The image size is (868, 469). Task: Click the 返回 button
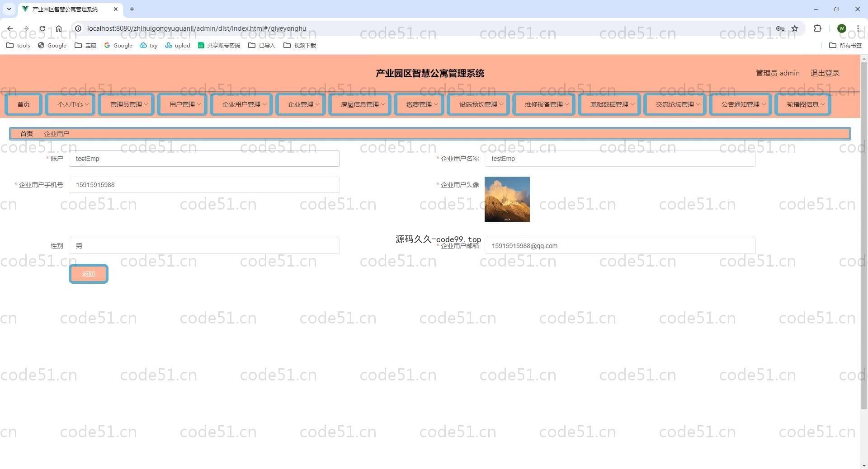click(x=89, y=274)
